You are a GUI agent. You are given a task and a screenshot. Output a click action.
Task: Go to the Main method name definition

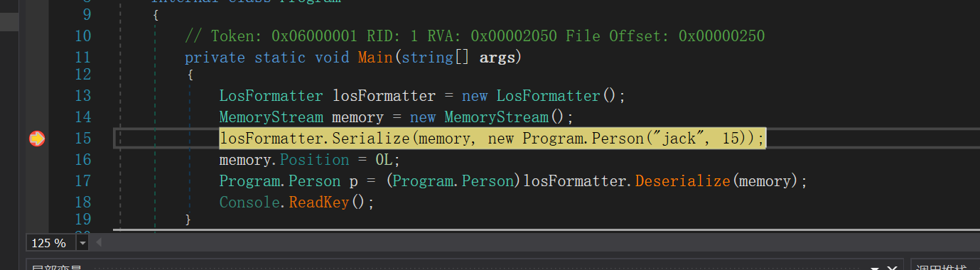coord(375,58)
